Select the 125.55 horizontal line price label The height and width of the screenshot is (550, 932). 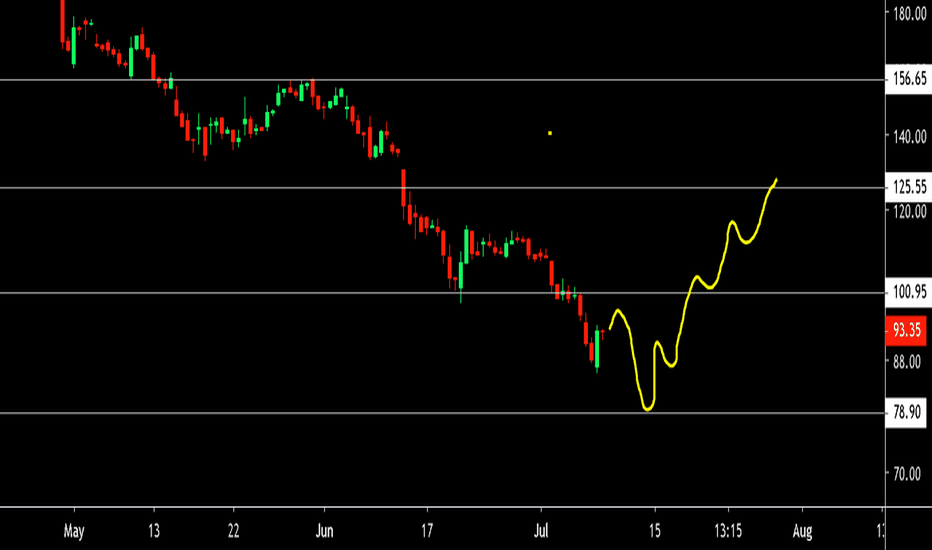tap(908, 187)
